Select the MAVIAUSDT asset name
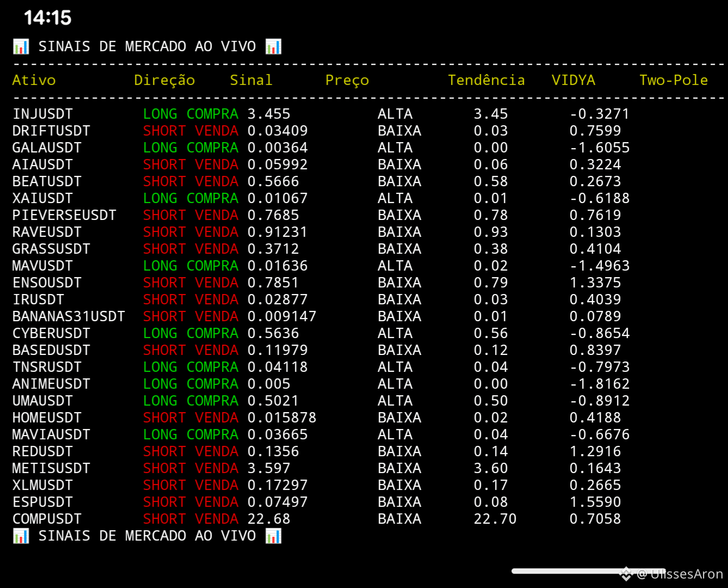The width and height of the screenshot is (728, 588). [51, 434]
